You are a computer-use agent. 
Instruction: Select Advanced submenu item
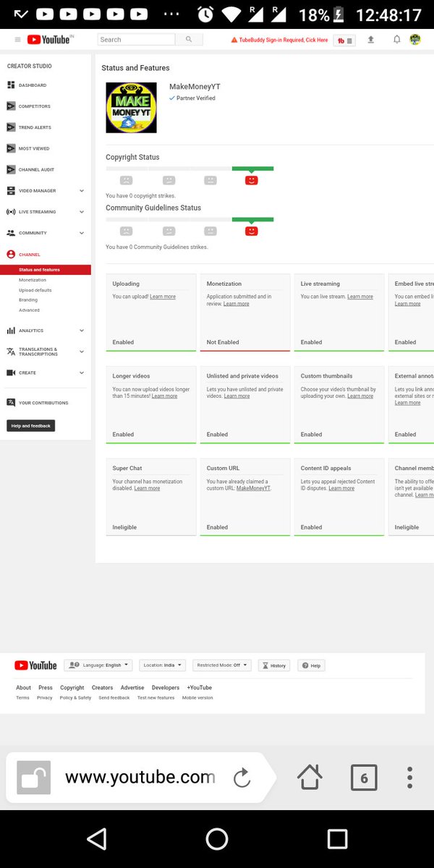[x=29, y=310]
